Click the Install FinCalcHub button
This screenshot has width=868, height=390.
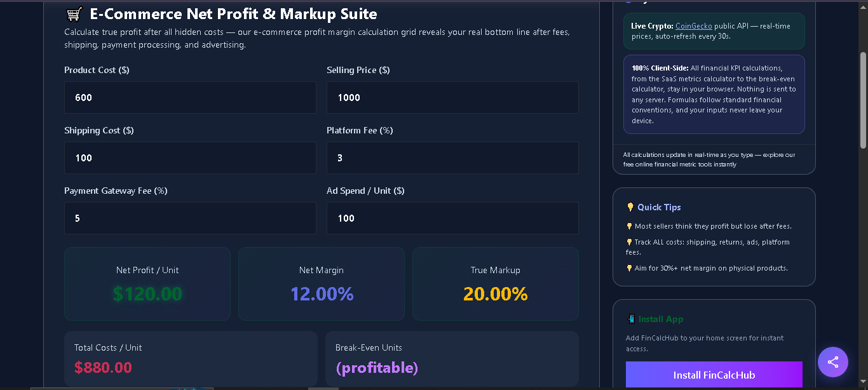(714, 375)
